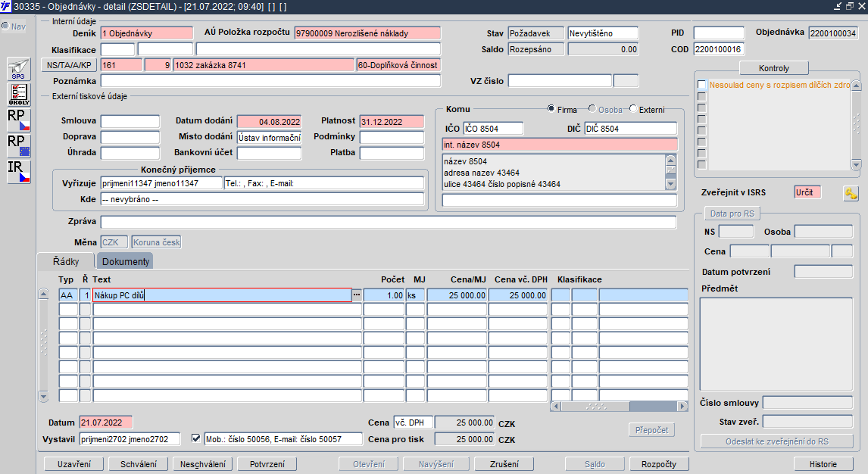Click the yellow key icon beside Určit

(851, 193)
